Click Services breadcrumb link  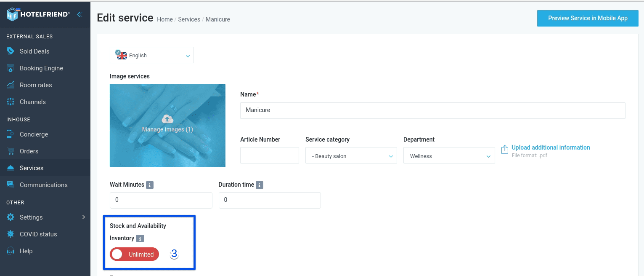tap(189, 19)
